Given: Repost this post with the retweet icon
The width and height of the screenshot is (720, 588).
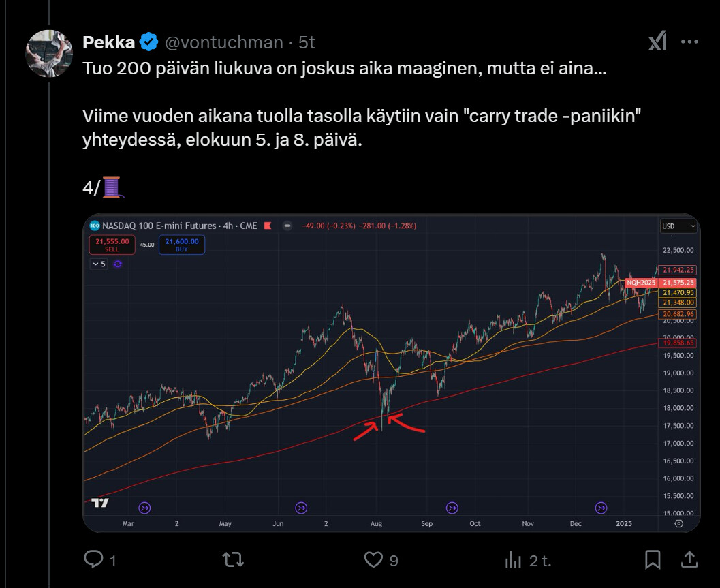Looking at the screenshot, I should [x=233, y=560].
